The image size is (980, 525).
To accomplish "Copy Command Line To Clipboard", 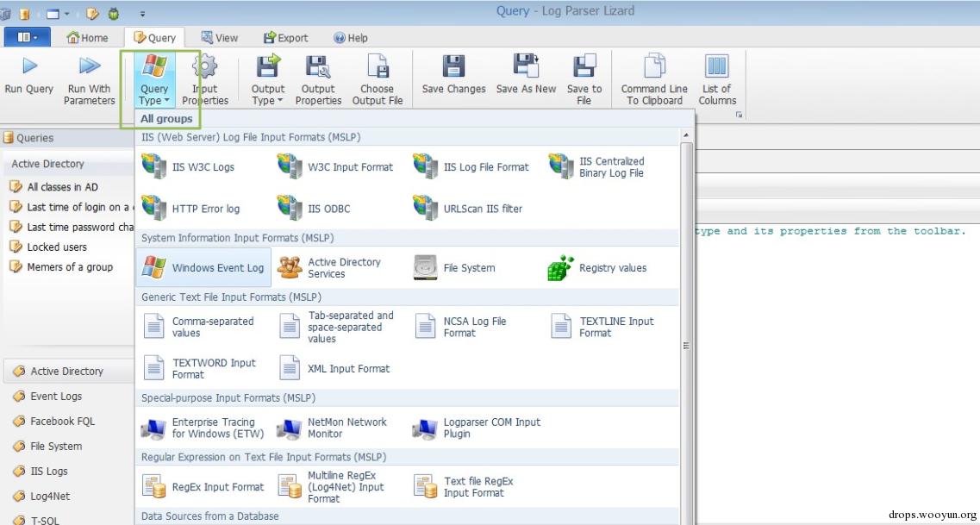I will [x=654, y=67].
